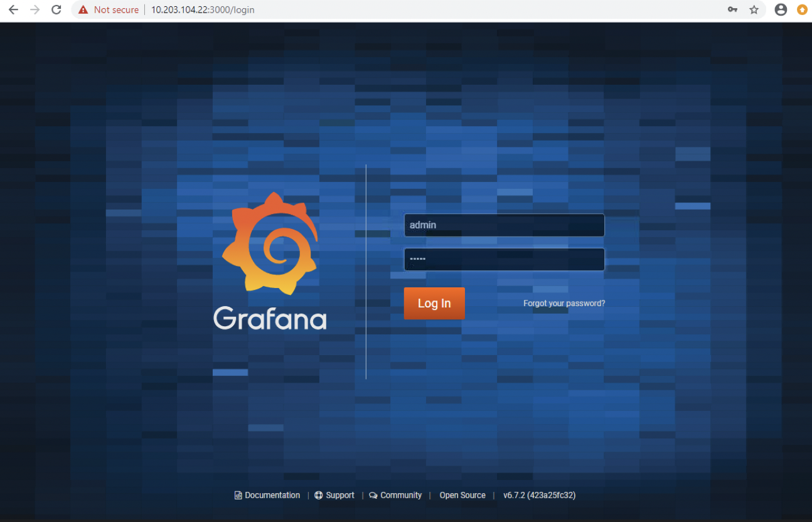This screenshot has height=522, width=812.
Task: Submit with the Log In button
Action: 434,304
